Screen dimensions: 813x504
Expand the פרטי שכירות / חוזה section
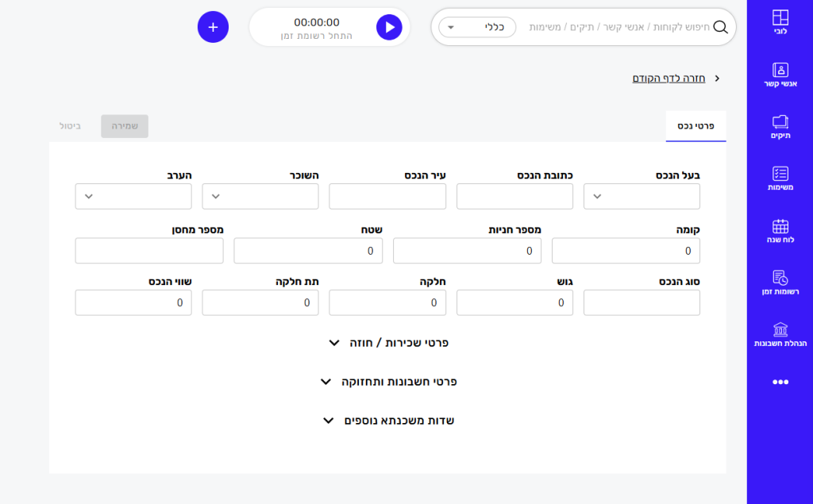click(388, 343)
